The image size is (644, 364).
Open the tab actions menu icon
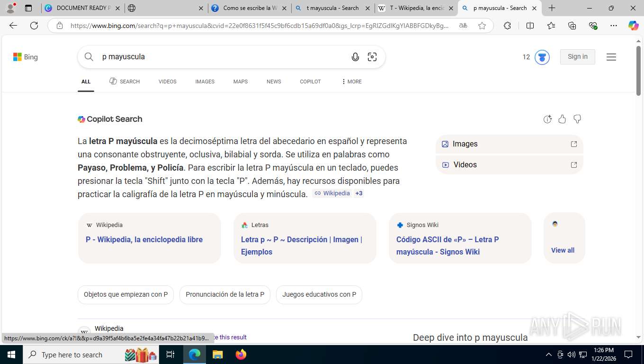[x=28, y=8]
